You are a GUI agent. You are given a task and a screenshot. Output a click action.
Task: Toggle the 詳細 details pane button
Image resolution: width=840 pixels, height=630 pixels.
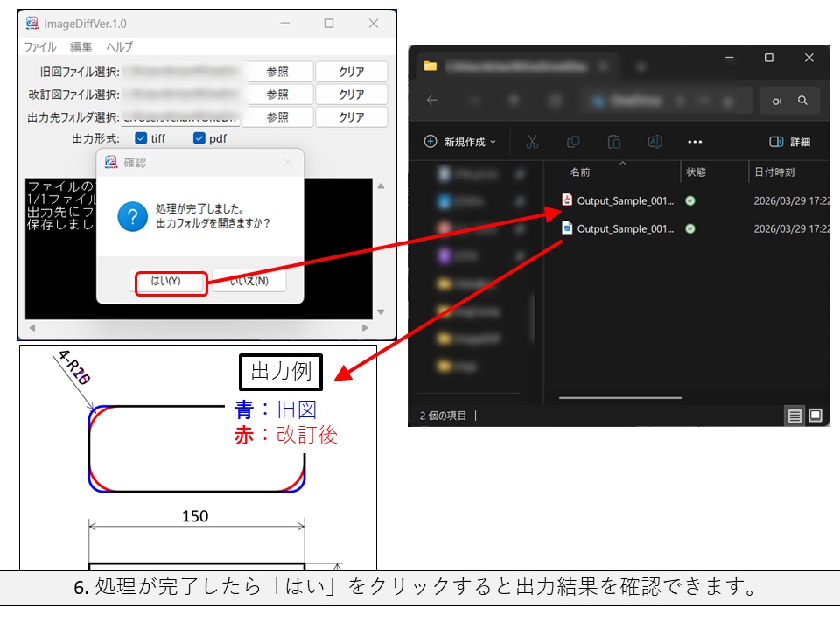coord(789,142)
